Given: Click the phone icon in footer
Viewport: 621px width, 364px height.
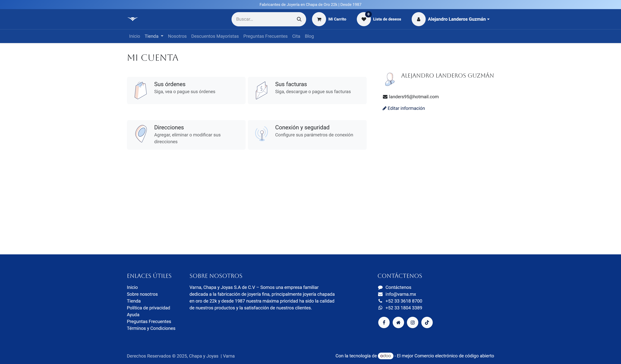Looking at the screenshot, I should [380, 301].
